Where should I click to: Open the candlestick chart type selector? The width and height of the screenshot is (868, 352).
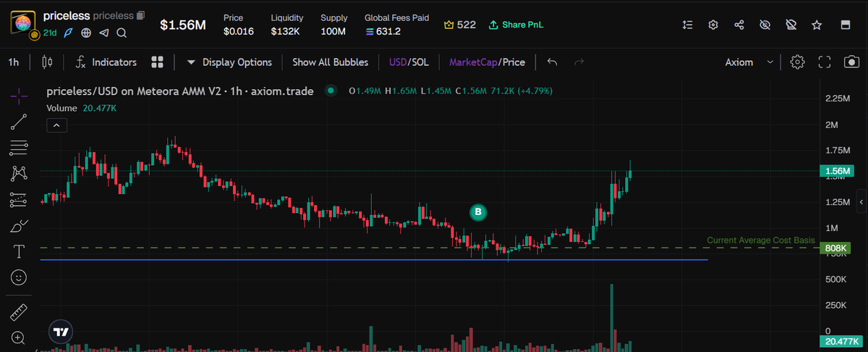click(48, 62)
